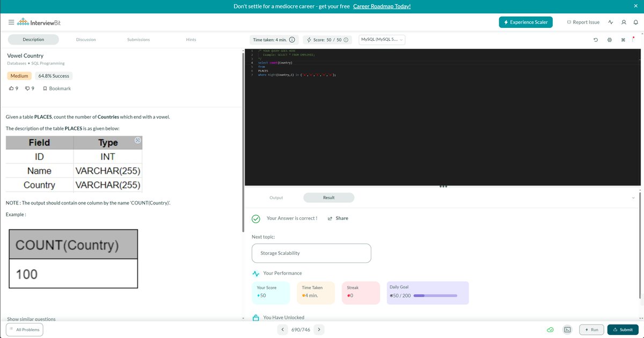The image size is (644, 338).
Task: Click the Your Score card
Action: click(271, 293)
